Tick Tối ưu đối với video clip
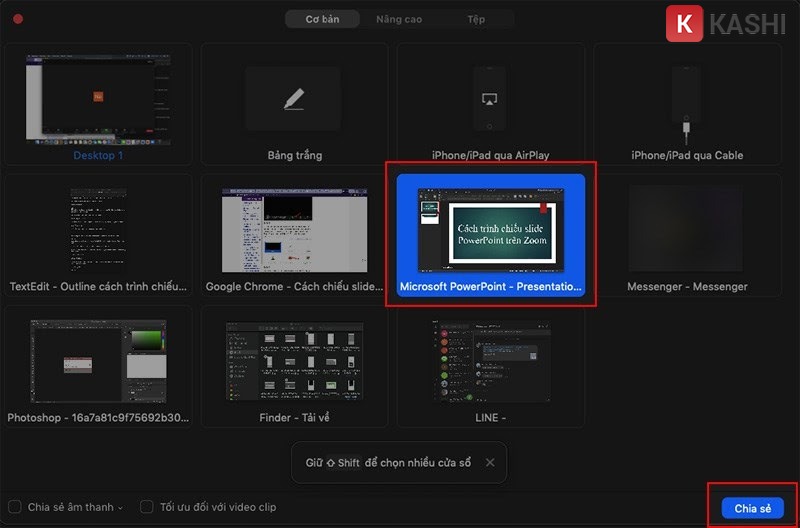The width and height of the screenshot is (800, 528). tap(146, 507)
